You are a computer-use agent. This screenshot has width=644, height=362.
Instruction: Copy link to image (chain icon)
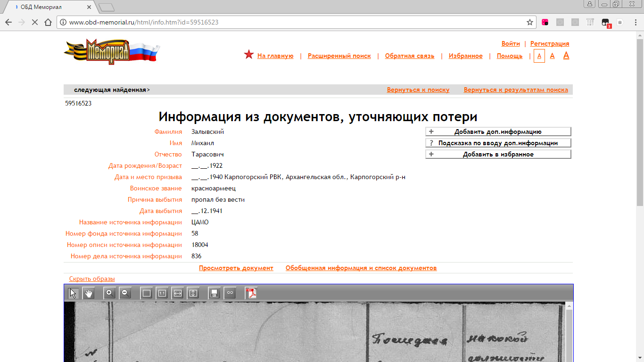click(230, 293)
